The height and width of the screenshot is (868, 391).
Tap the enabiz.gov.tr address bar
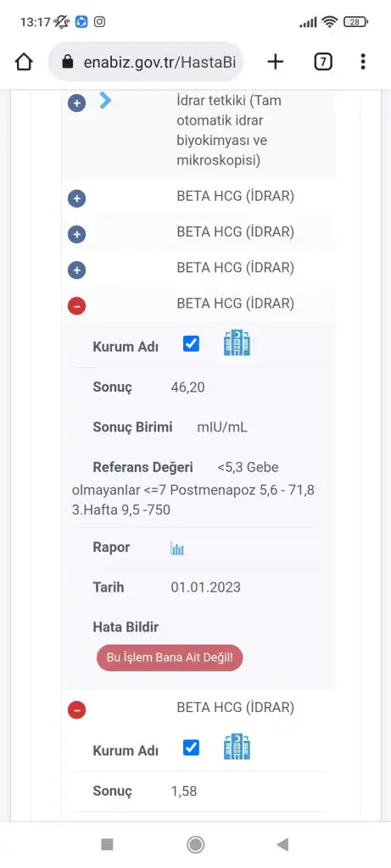point(145,62)
